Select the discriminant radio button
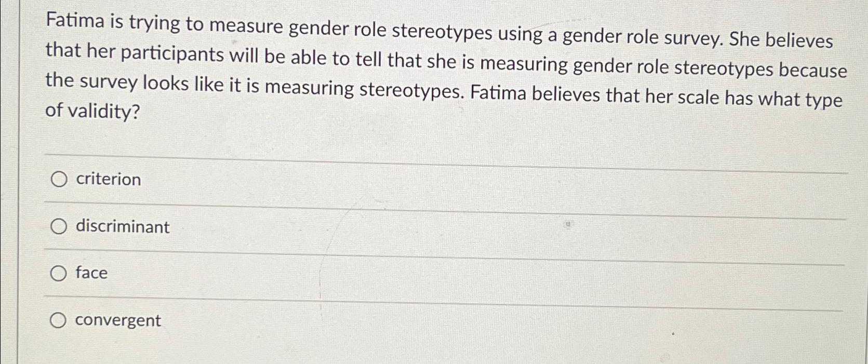Image resolution: width=868 pixels, height=364 pixels. tap(59, 226)
